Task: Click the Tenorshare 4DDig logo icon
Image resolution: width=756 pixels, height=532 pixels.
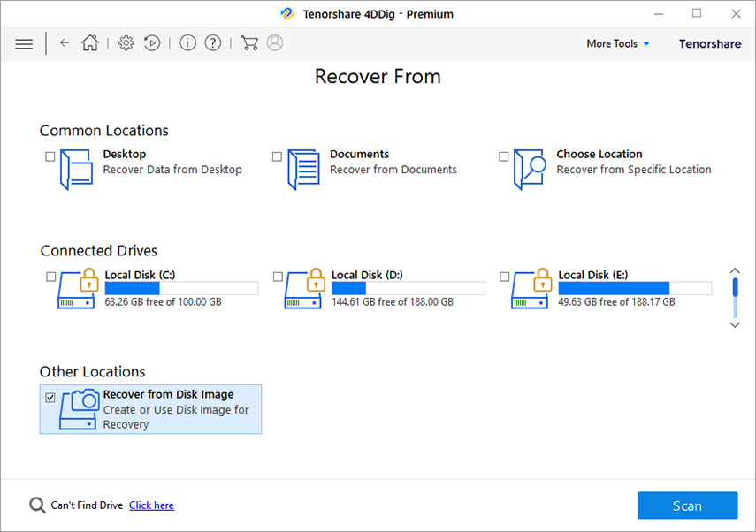Action: click(287, 13)
